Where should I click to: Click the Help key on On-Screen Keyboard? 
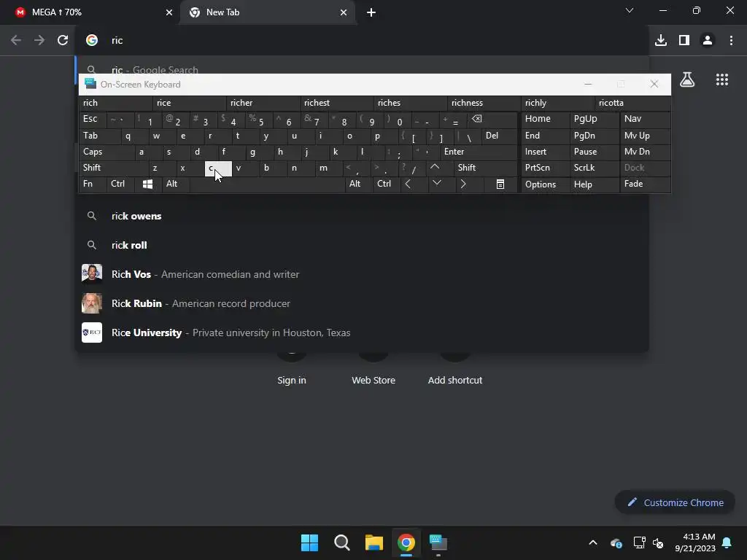tap(594, 184)
